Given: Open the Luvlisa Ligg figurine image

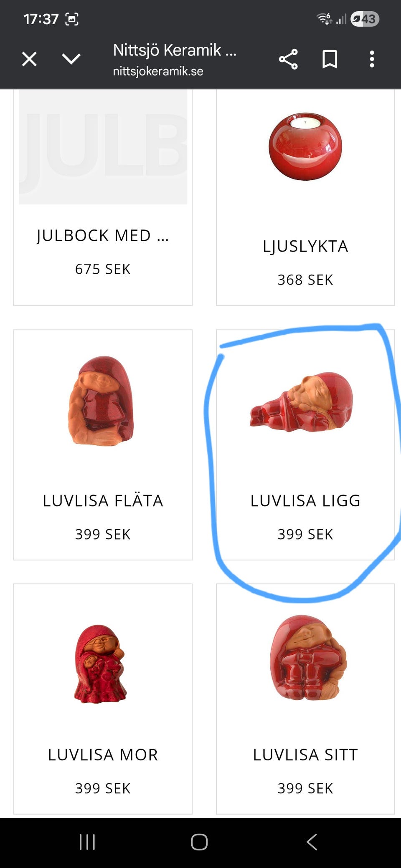Looking at the screenshot, I should click(302, 402).
